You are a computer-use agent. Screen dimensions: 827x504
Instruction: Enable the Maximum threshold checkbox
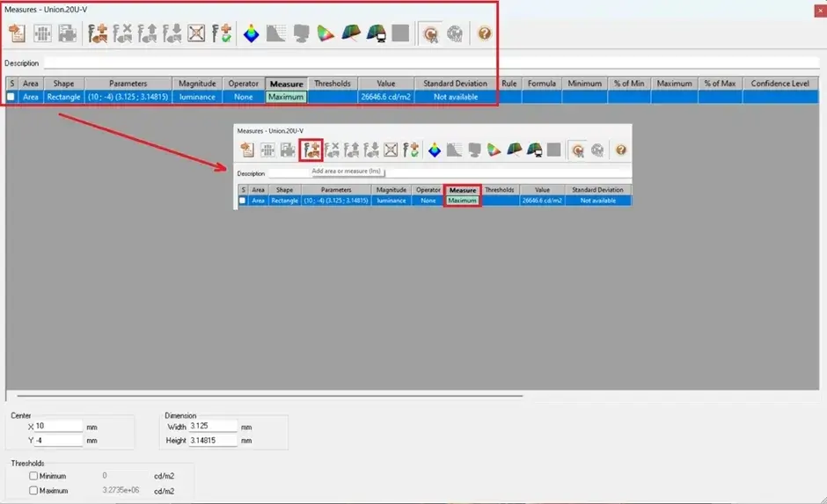point(33,490)
